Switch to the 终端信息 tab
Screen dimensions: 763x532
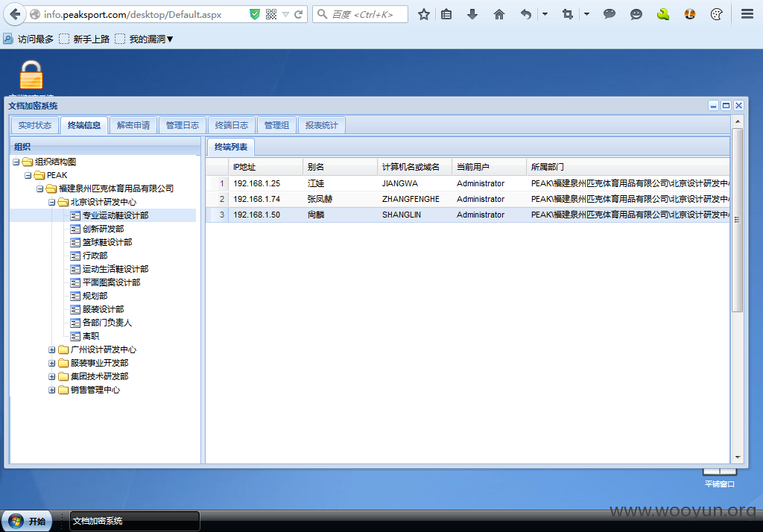tap(83, 126)
